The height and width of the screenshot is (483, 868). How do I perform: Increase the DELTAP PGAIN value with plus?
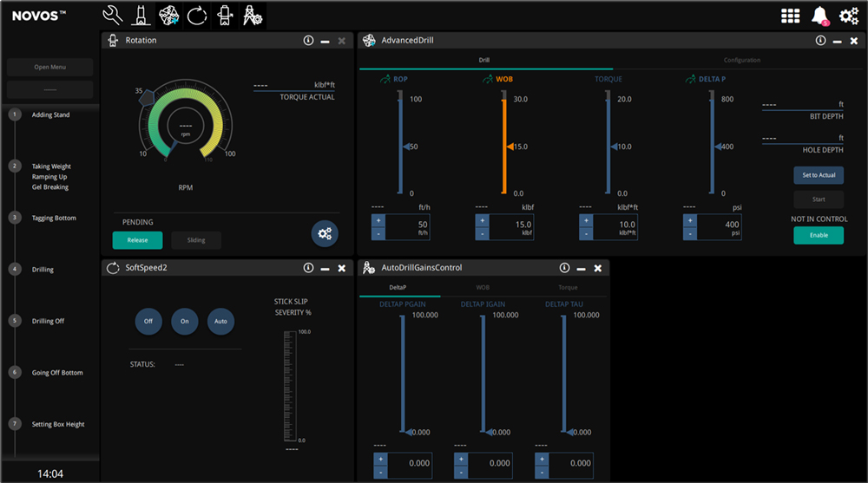(x=380, y=458)
